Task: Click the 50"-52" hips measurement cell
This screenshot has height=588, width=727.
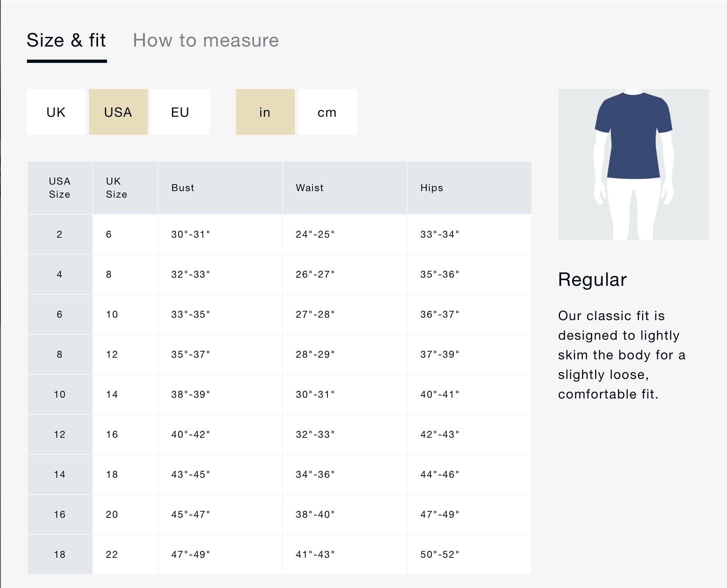Action: (x=439, y=555)
